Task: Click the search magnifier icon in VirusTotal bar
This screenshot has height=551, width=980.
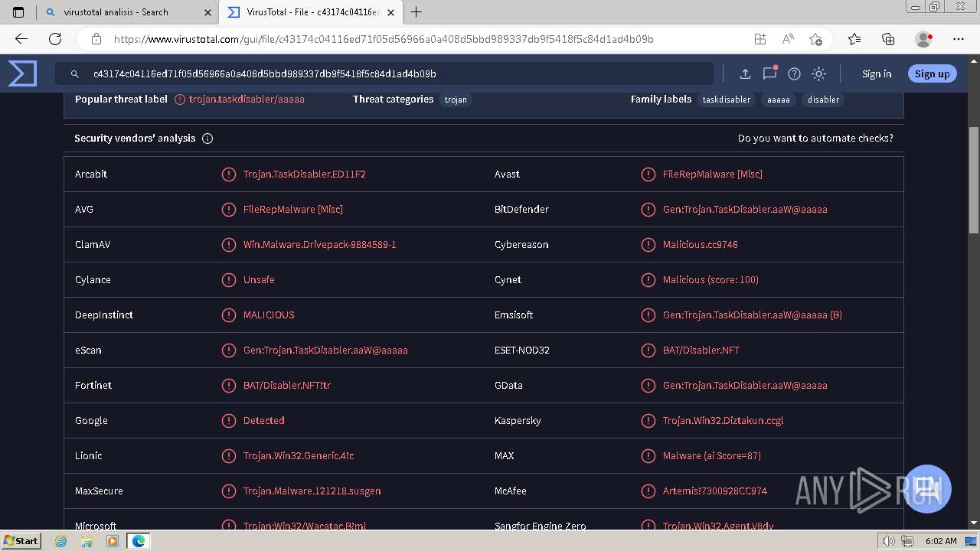Action: tap(75, 74)
